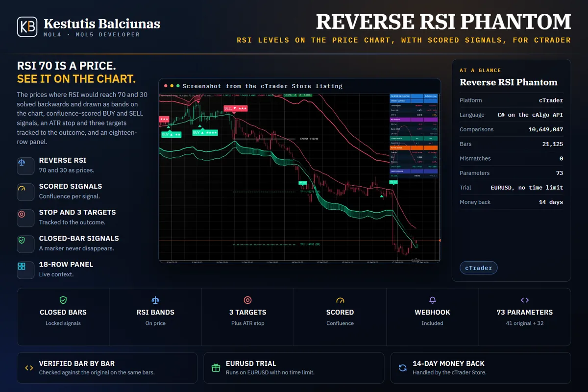
Task: Click the 'Screenshot from the cTrader Store listing' caption
Action: [262, 86]
